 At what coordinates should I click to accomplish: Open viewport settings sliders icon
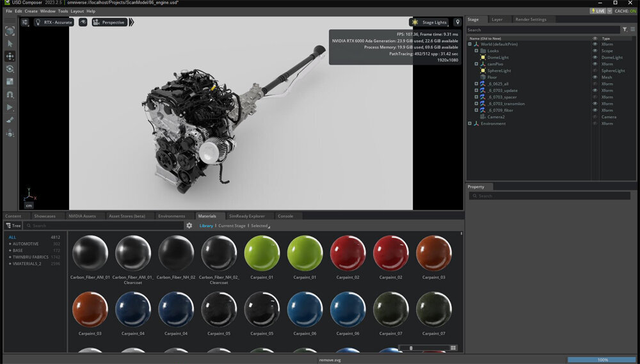[x=25, y=22]
